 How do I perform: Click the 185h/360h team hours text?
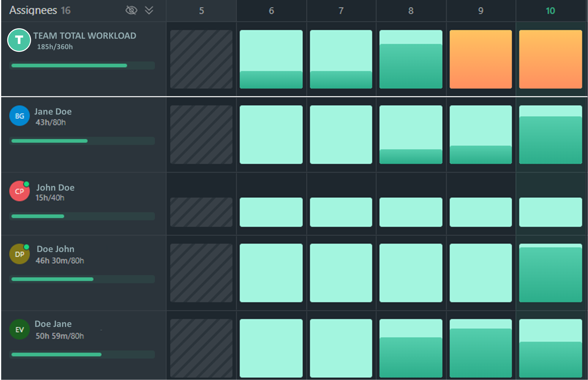pyautogui.click(x=55, y=47)
